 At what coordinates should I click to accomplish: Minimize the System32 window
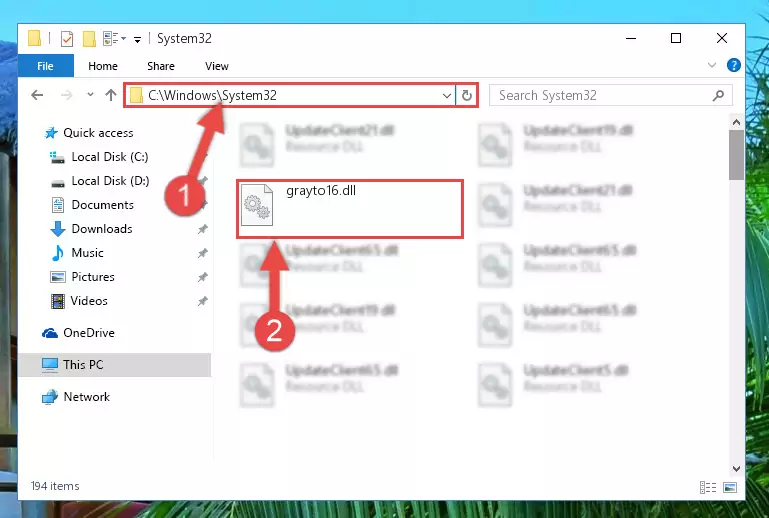(631, 38)
